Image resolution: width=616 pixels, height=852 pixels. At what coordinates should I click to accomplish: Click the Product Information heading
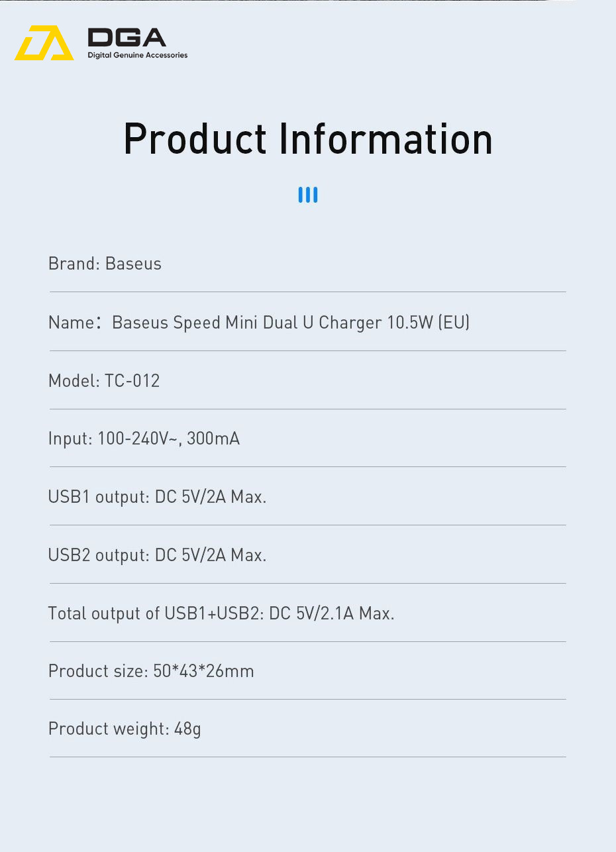click(308, 139)
